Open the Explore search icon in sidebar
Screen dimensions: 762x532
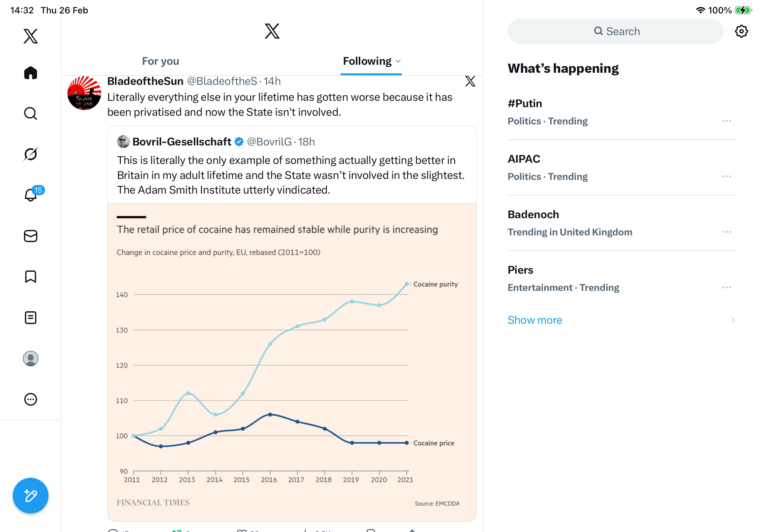tap(31, 114)
